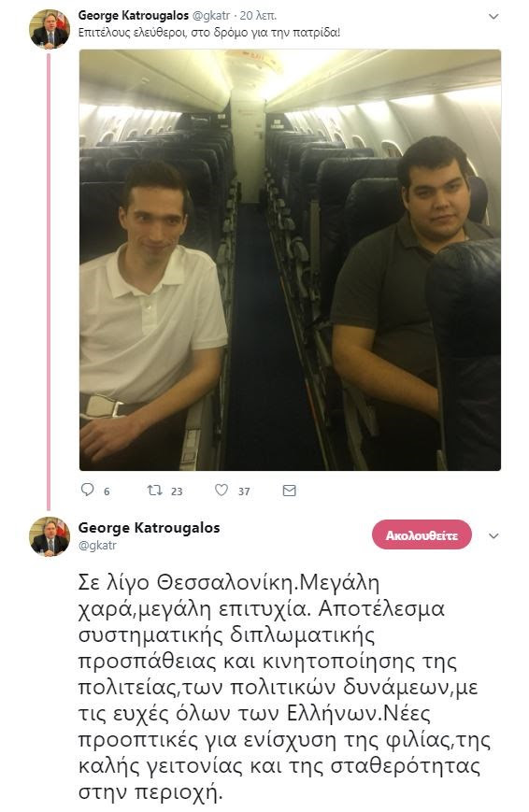This screenshot has width=529, height=812.
Task: Click the tweet text starting with Επιτέλους ελεύθεροι
Action: [x=209, y=33]
